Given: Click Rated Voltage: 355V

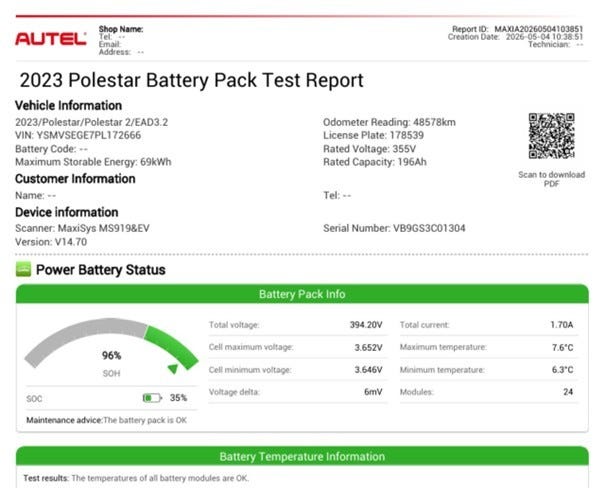Looking at the screenshot, I should click(370, 149).
